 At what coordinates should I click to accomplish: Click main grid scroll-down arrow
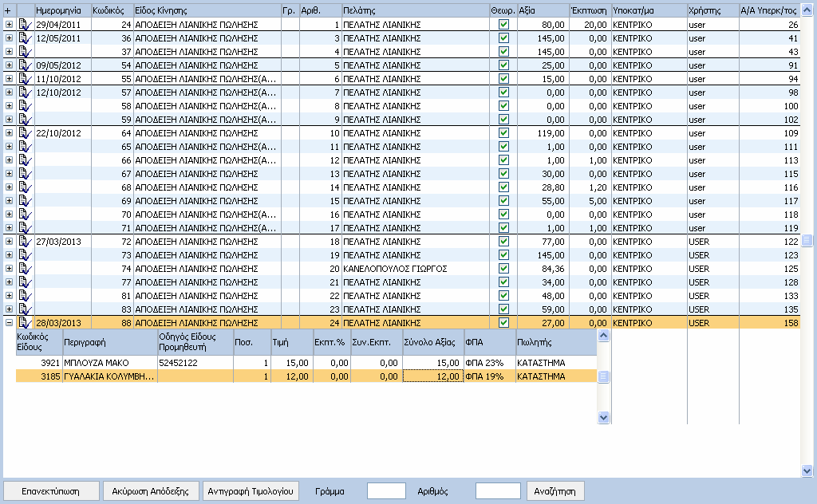click(807, 471)
